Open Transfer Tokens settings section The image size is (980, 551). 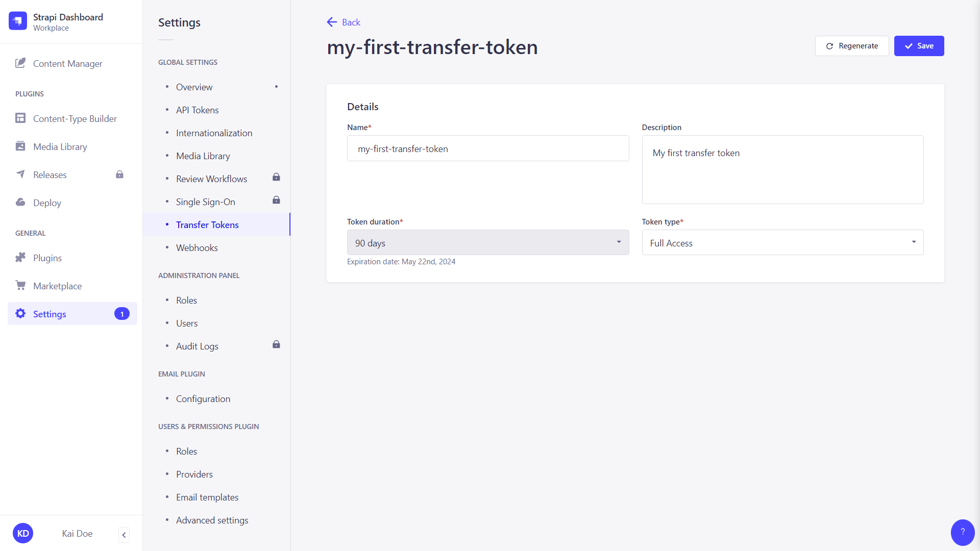click(207, 224)
